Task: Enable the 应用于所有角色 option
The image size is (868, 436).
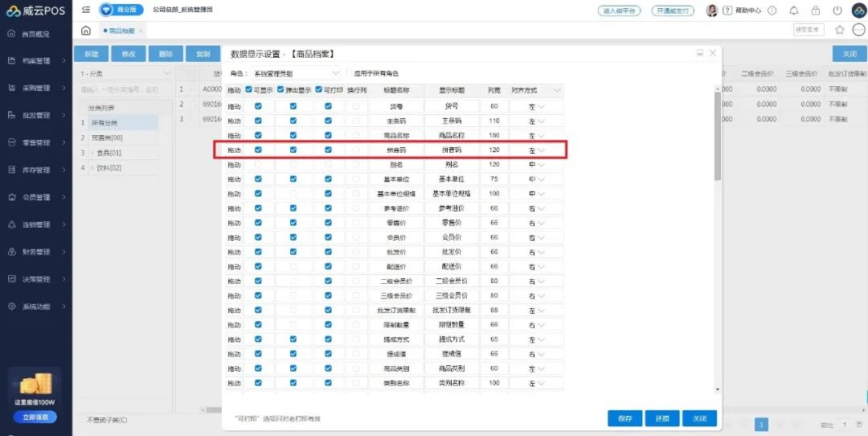Action: [x=350, y=73]
